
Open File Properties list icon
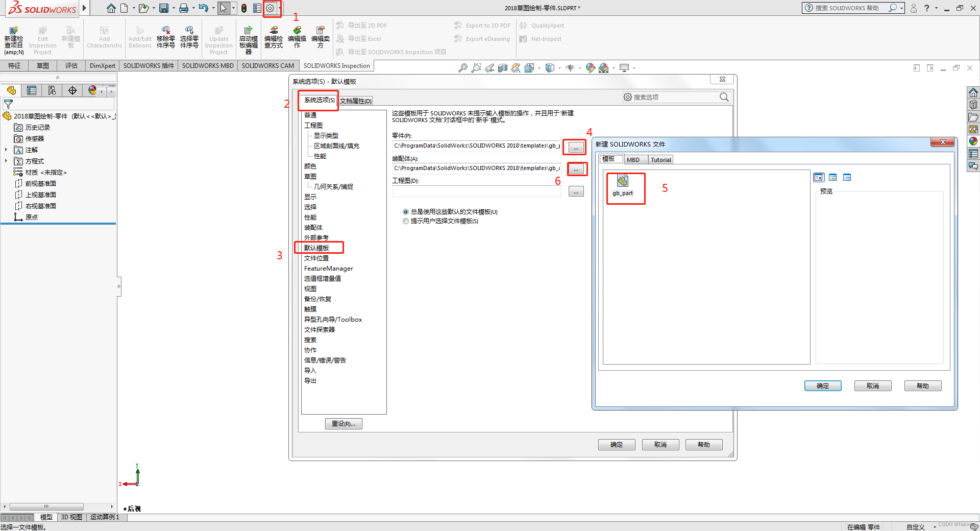257,8
